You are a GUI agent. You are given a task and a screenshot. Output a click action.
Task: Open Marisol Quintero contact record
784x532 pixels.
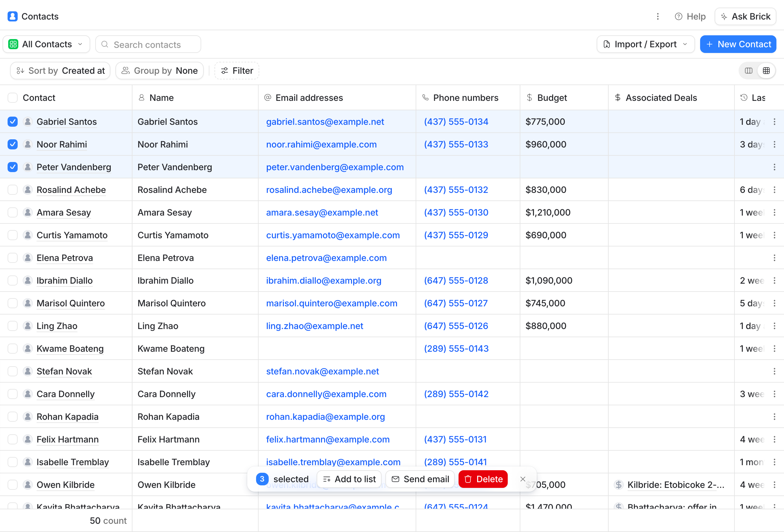click(x=71, y=304)
